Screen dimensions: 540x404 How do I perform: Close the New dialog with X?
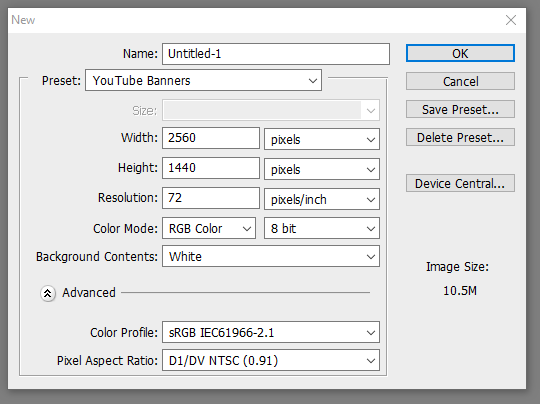click(511, 20)
